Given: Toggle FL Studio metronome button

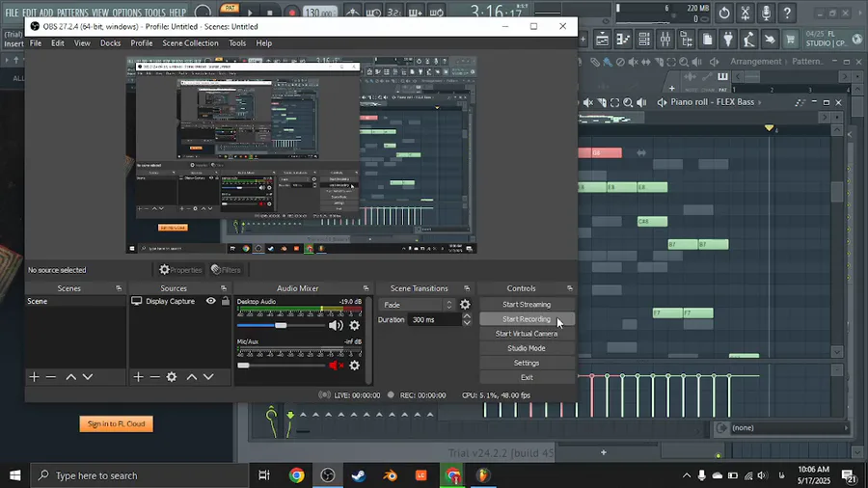Looking at the screenshot, I should tap(352, 13).
